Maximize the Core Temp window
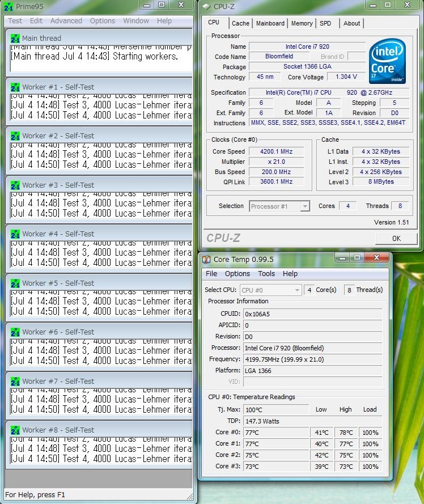The height and width of the screenshot is (504, 424). pyautogui.click(x=357, y=257)
